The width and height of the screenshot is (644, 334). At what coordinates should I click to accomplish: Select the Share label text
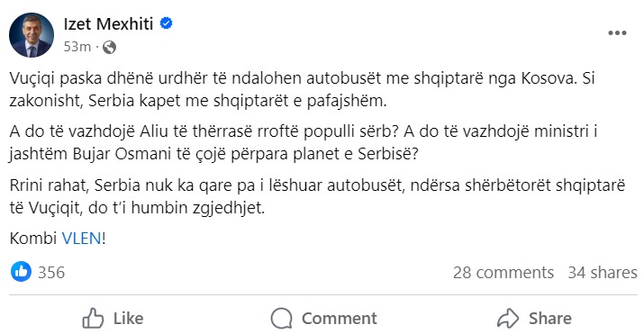click(550, 319)
